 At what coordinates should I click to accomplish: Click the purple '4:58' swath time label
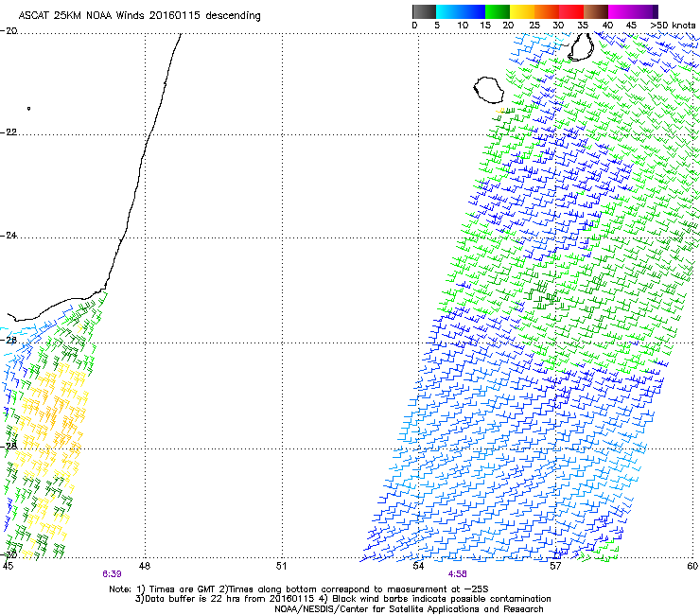pyautogui.click(x=458, y=574)
